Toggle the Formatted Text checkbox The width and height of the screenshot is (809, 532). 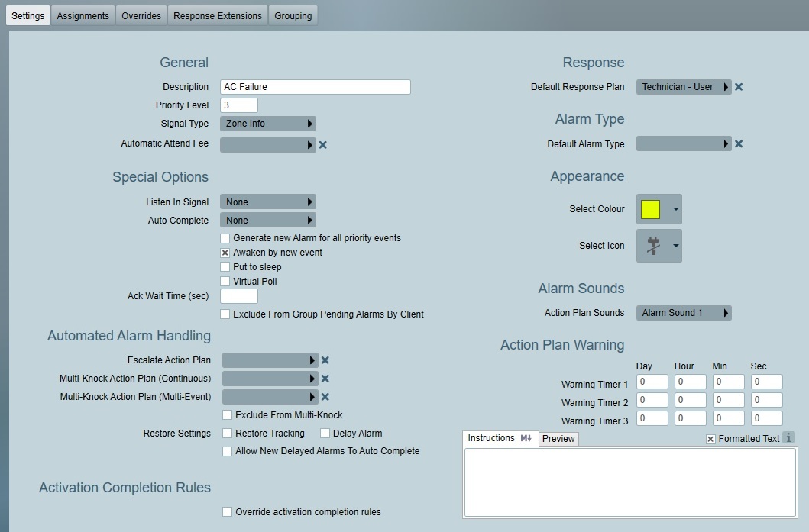[x=710, y=439]
